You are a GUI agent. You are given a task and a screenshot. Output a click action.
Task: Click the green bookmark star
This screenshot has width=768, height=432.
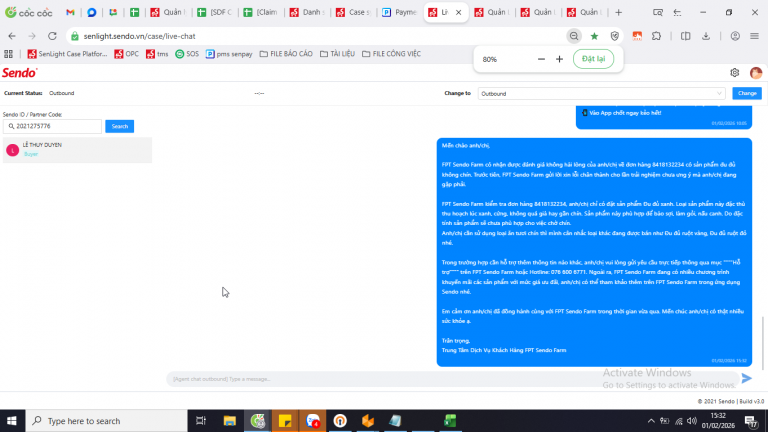594,36
